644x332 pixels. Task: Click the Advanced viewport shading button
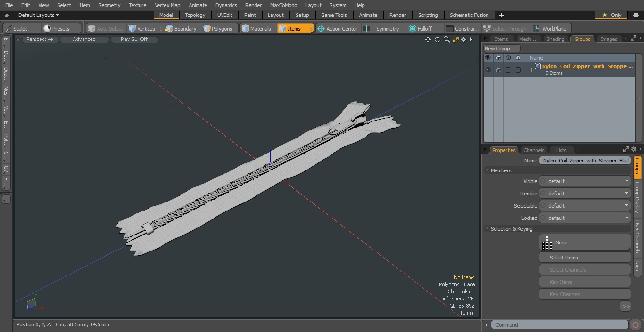pyautogui.click(x=84, y=39)
